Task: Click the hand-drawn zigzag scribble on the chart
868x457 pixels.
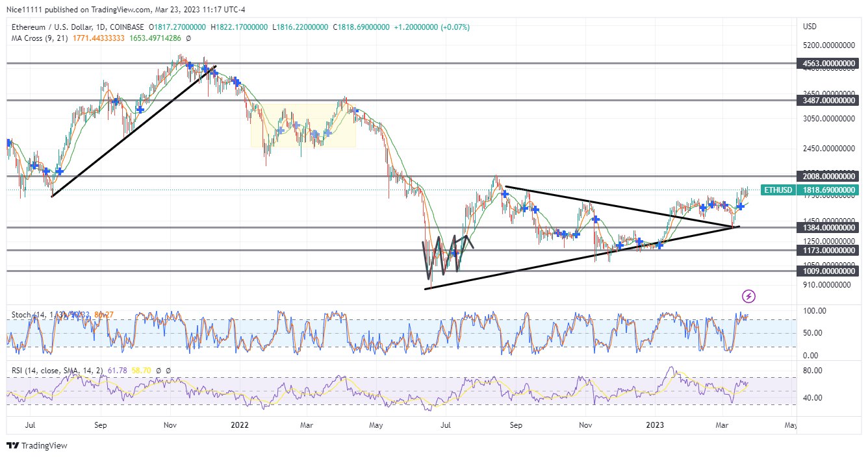Action: click(x=446, y=254)
